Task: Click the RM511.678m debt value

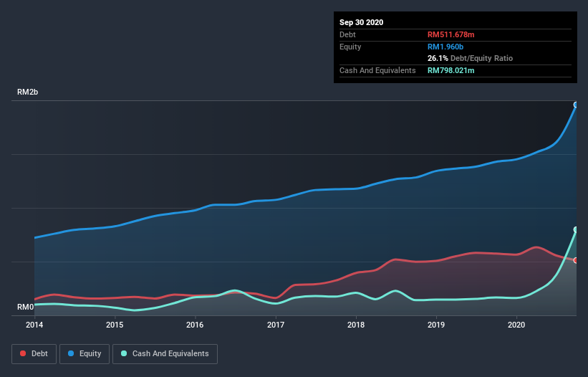Action: pyautogui.click(x=450, y=34)
